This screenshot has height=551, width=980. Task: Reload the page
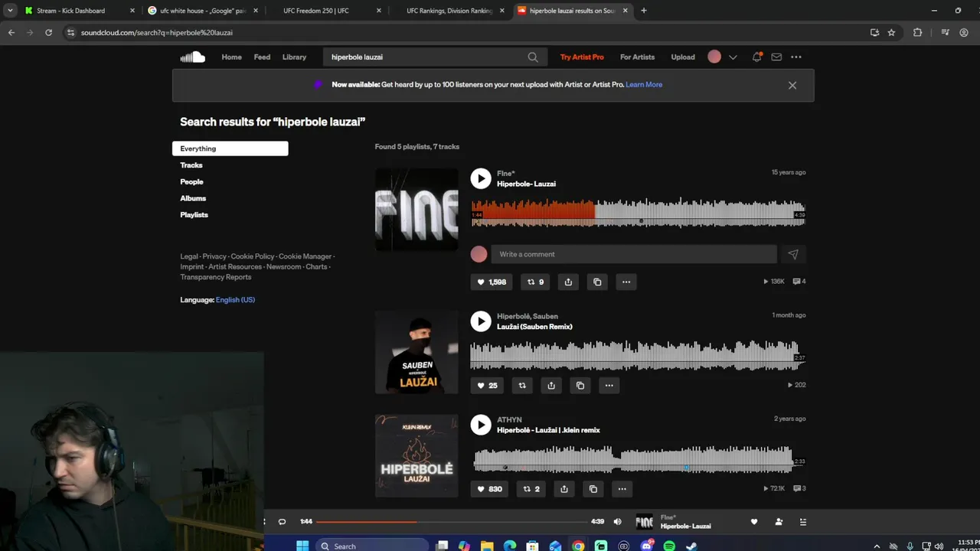pyautogui.click(x=48, y=32)
